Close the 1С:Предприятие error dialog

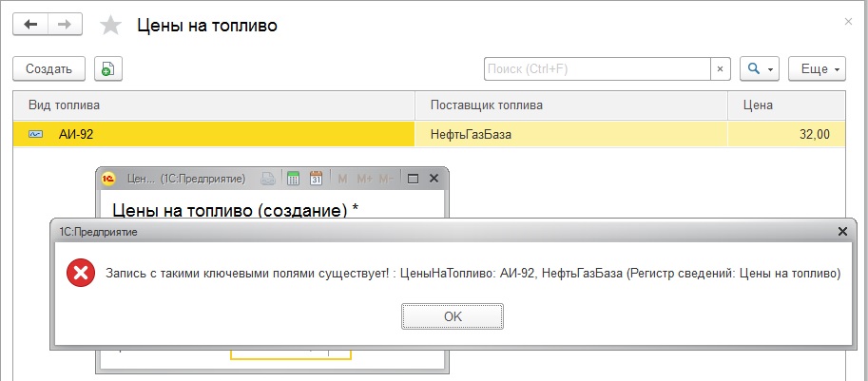pos(841,231)
